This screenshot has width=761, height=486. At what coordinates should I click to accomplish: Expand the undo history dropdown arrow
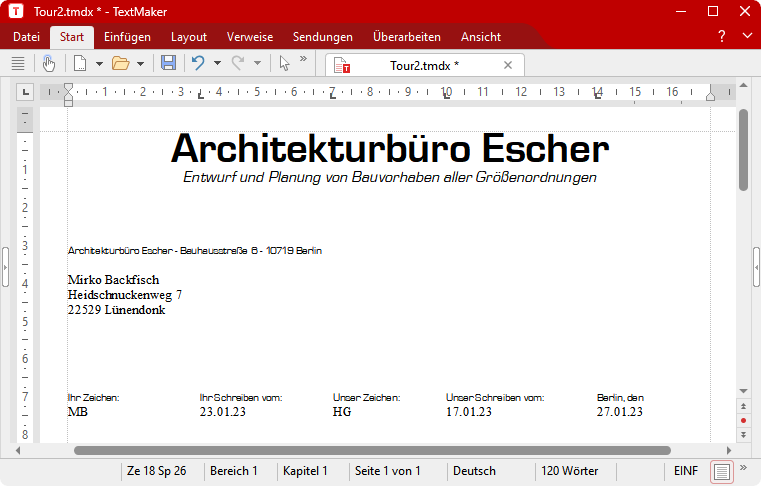click(x=217, y=63)
